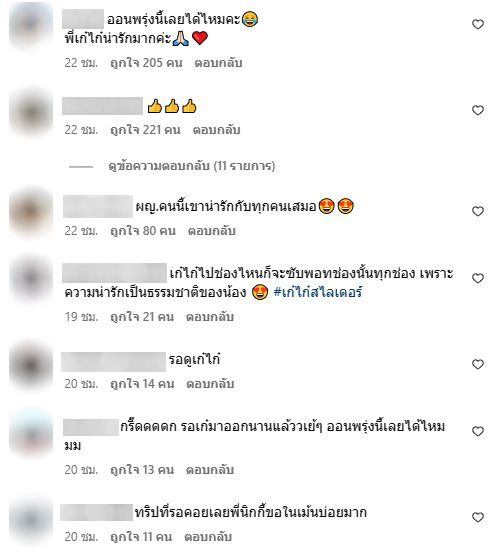
Task: Like the 'กรี๊ดดดดก' comment
Action: tap(477, 431)
